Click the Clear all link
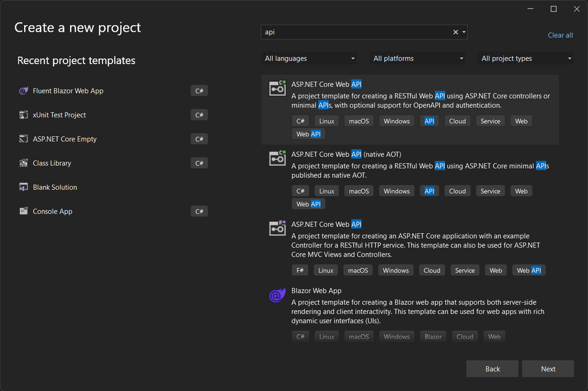Image resolution: width=588 pixels, height=391 pixels. point(560,35)
